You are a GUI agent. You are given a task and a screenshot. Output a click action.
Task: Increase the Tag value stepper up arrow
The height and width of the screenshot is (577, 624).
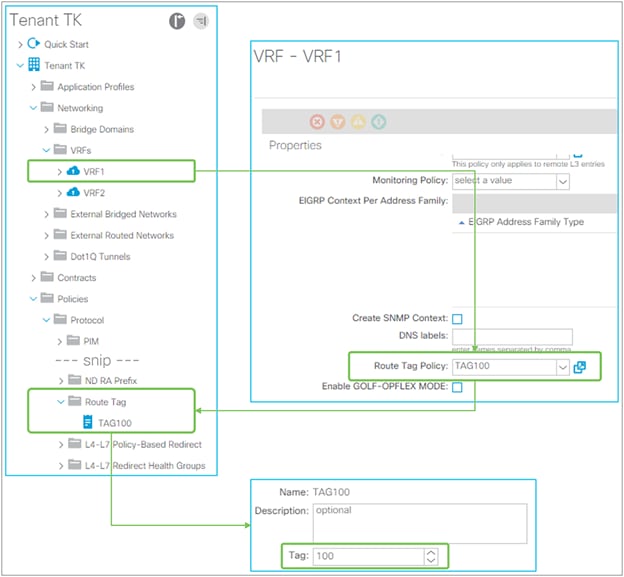click(431, 552)
